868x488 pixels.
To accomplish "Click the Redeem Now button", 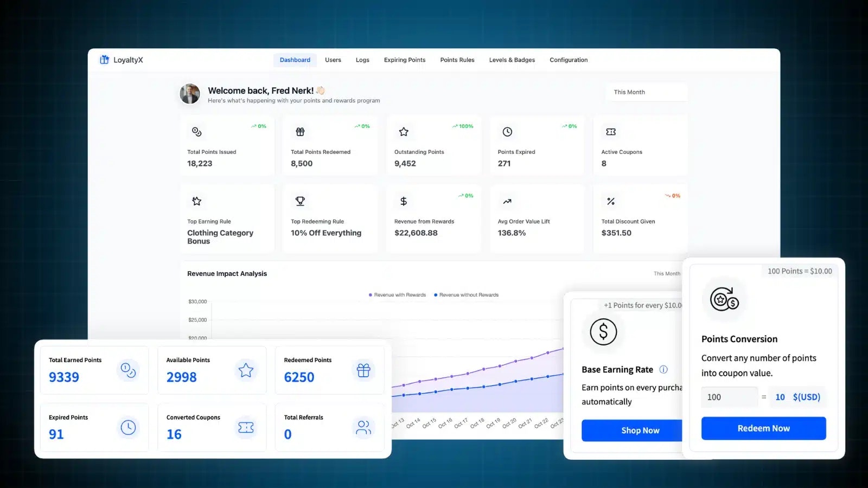I will pyautogui.click(x=763, y=428).
